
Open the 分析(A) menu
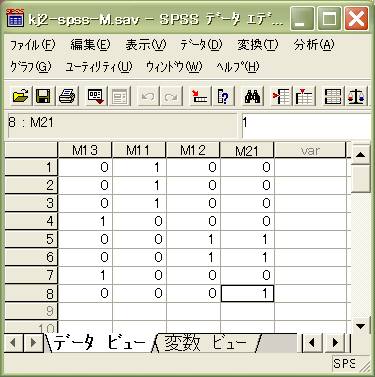[x=314, y=45]
